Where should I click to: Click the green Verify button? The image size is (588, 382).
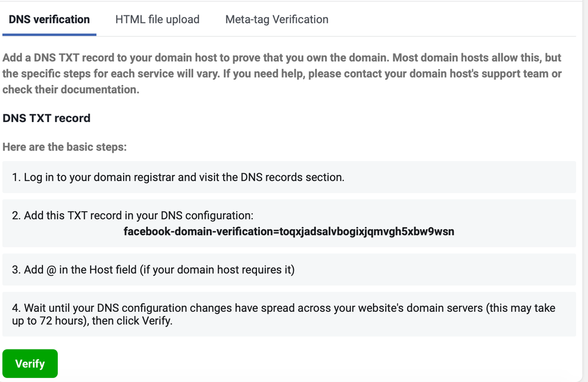pos(29,363)
